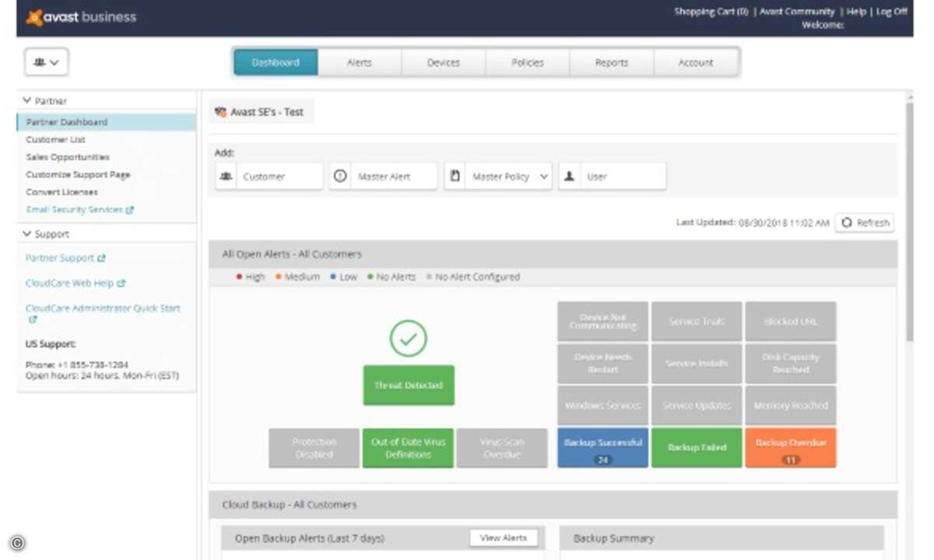Screen dimensions: 934x560
Task: Click the Master Policy clipboard icon
Action: coord(455,177)
